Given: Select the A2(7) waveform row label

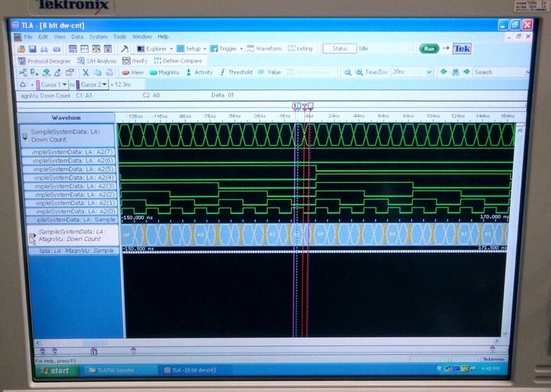Looking at the screenshot, I should [x=68, y=152].
